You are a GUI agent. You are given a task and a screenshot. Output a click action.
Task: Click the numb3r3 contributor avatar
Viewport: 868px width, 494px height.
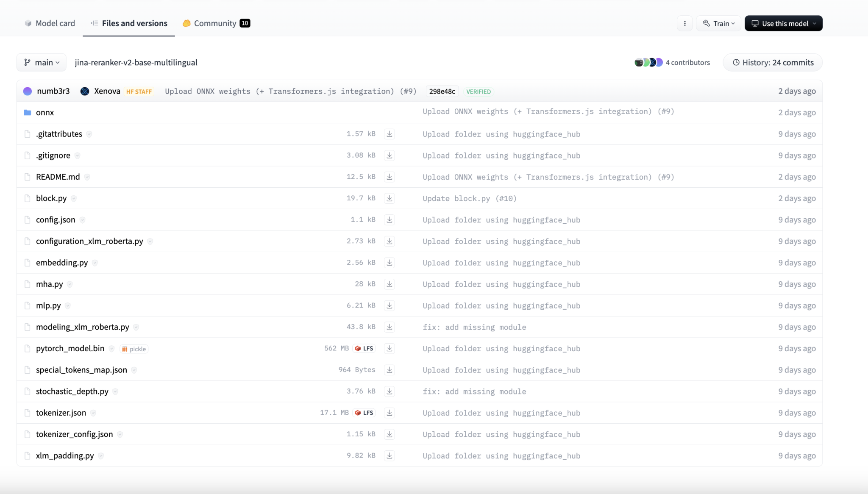[28, 91]
